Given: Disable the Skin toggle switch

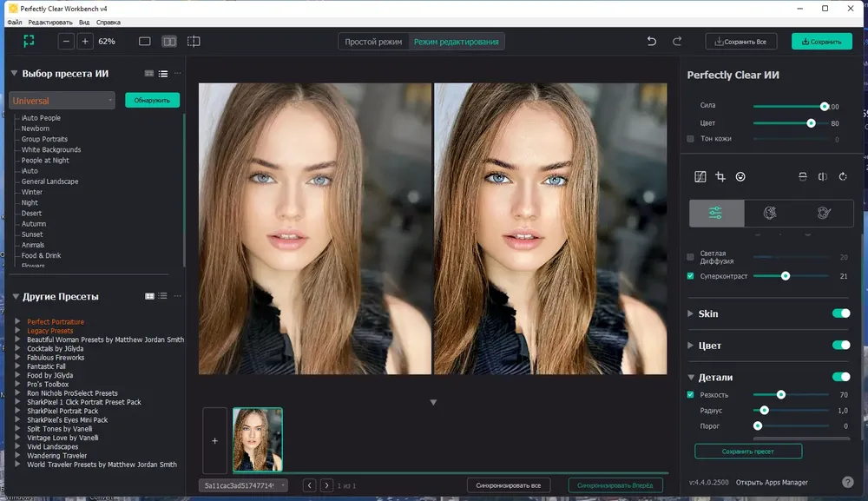Looking at the screenshot, I should [x=841, y=313].
